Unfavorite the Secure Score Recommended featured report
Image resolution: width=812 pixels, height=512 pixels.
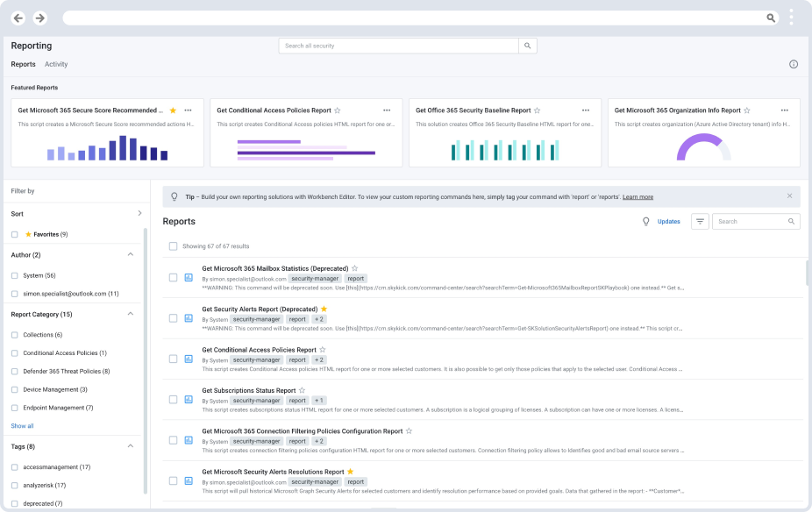pyautogui.click(x=173, y=110)
